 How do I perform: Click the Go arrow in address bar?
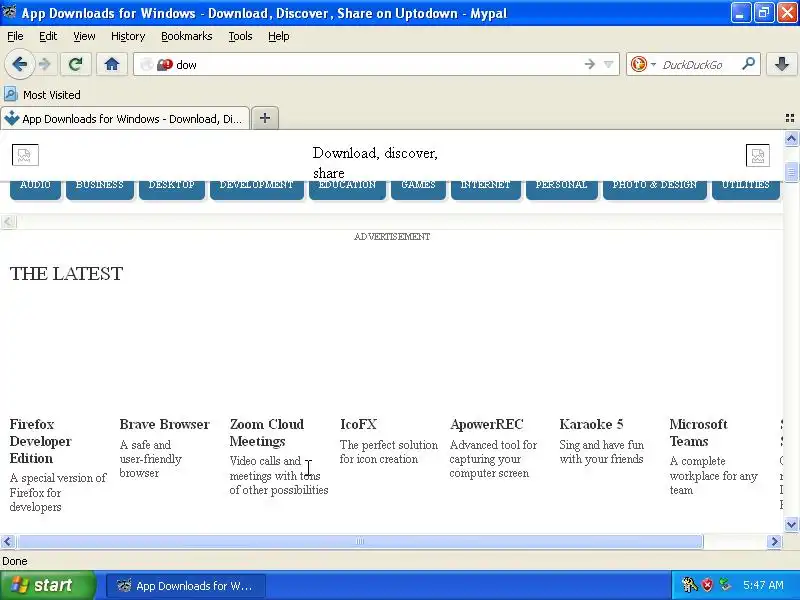coord(589,64)
